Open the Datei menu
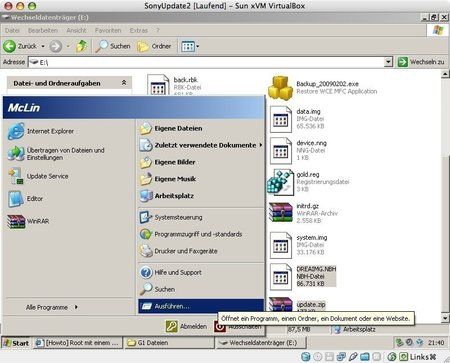The height and width of the screenshot is (363, 450). tap(12, 30)
